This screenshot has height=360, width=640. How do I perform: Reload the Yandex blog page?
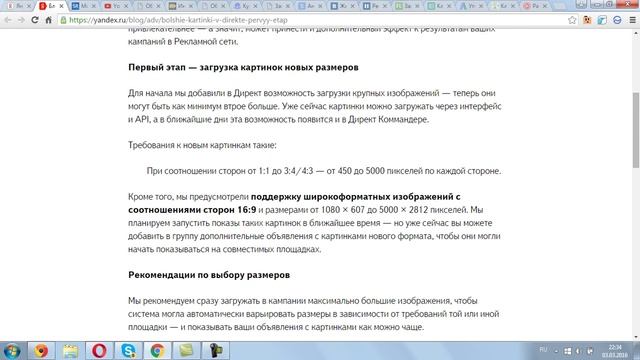35,20
